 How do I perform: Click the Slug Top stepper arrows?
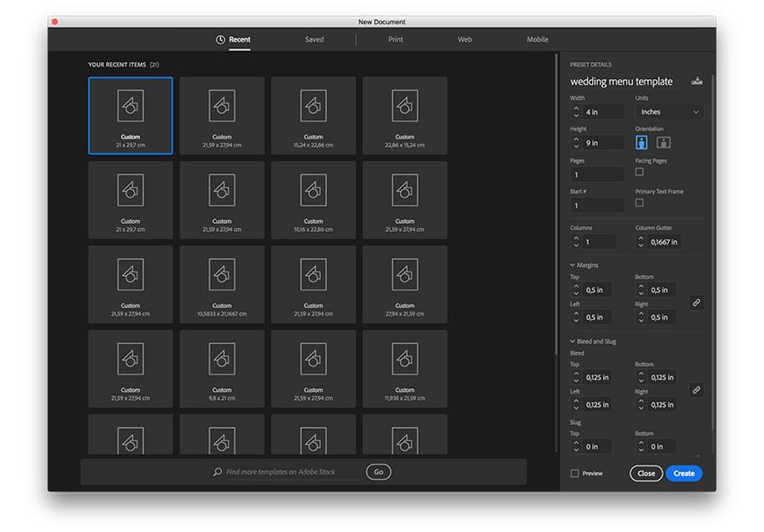tap(576, 447)
